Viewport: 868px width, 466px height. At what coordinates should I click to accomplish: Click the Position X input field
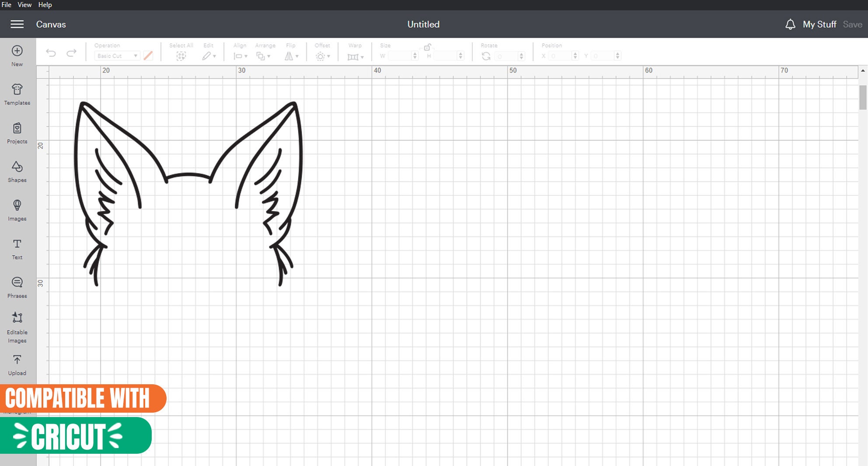click(560, 56)
